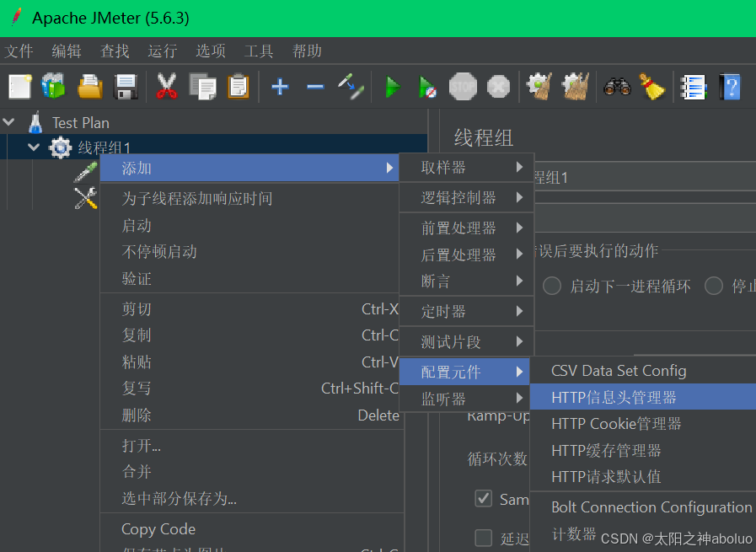The width and height of the screenshot is (756, 552).
Task: Expand all nodes with plus icon
Action: point(280,87)
